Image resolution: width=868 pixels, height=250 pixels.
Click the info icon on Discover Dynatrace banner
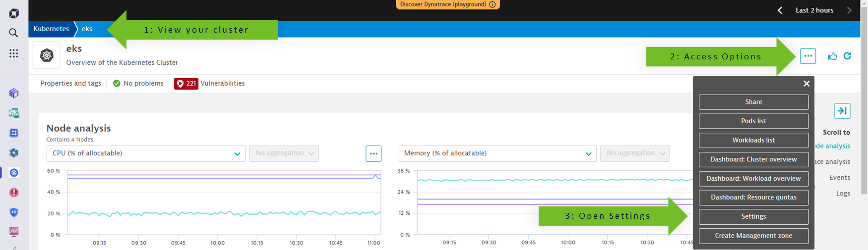[492, 4]
